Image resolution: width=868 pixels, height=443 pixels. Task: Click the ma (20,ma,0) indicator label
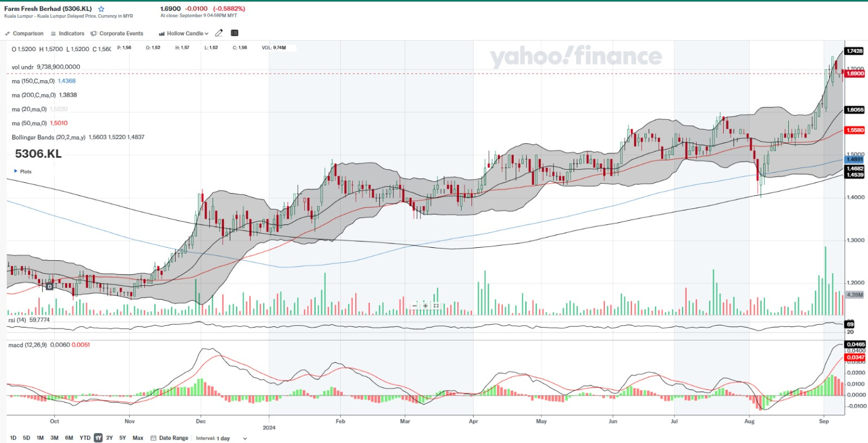[x=29, y=110]
